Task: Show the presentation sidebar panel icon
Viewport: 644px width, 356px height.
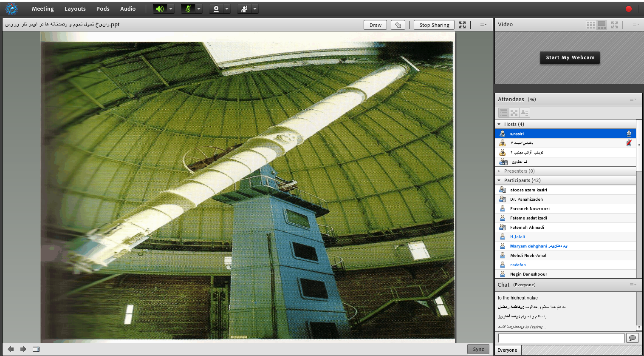Action: tap(36, 349)
